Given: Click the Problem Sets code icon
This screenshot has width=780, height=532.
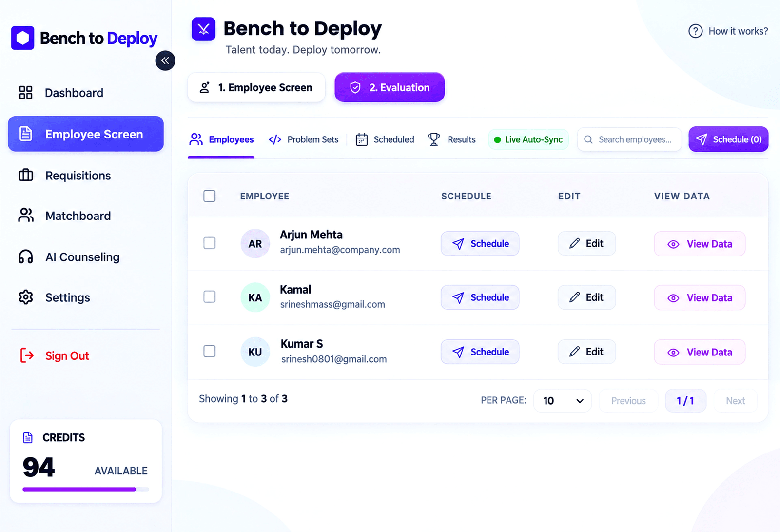Looking at the screenshot, I should (x=275, y=139).
